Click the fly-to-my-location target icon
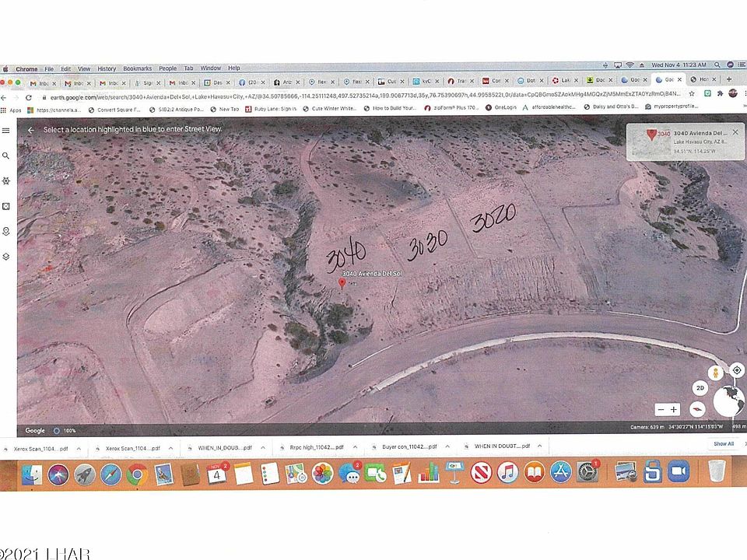Viewport: 747px width, 560px height. (737, 370)
